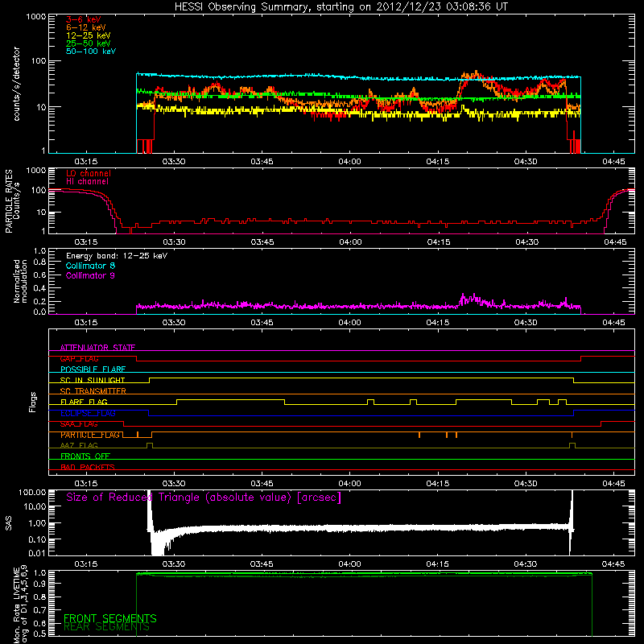Select the 12-25 keV legend label
Viewport: 644px width, 644px height.
(x=89, y=35)
